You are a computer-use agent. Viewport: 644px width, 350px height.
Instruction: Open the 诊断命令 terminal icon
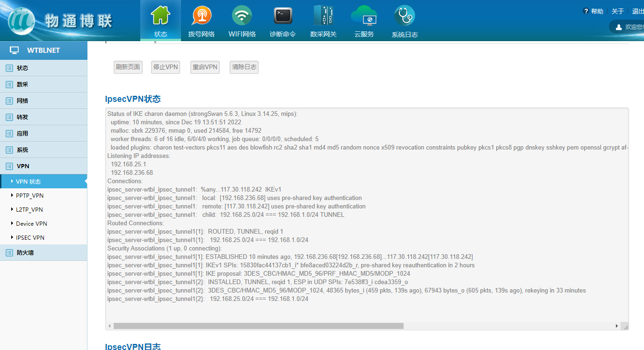(282, 16)
